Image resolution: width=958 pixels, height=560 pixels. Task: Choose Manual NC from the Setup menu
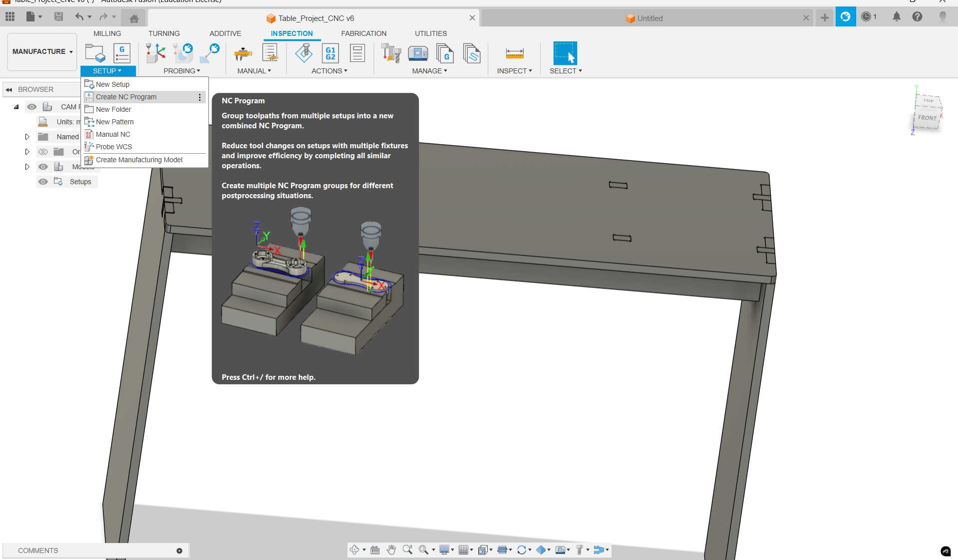pos(145,134)
